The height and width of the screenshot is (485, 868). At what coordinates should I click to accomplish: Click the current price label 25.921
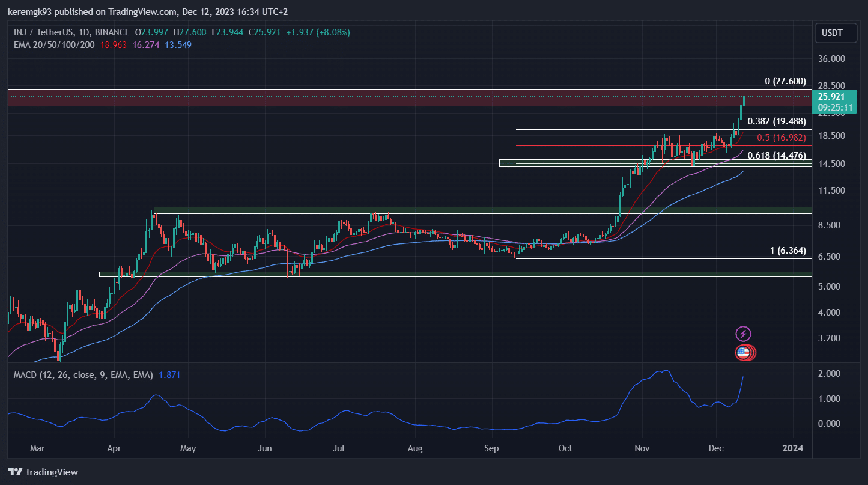coord(831,97)
